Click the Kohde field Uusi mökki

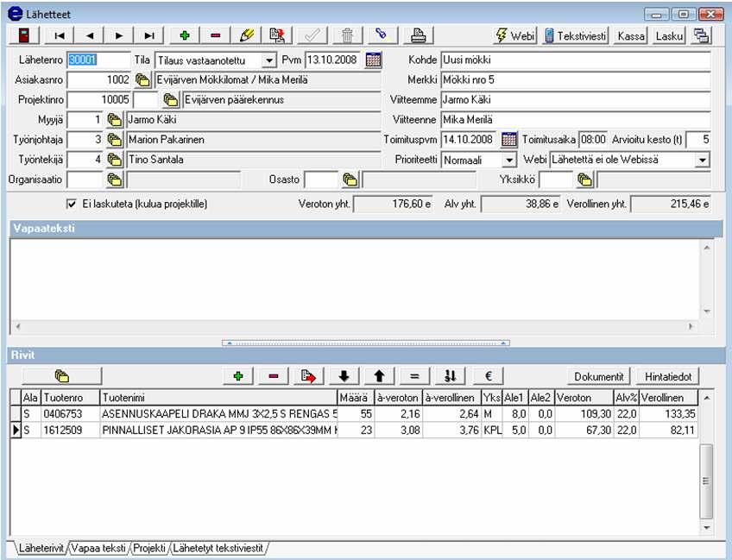coord(576,60)
